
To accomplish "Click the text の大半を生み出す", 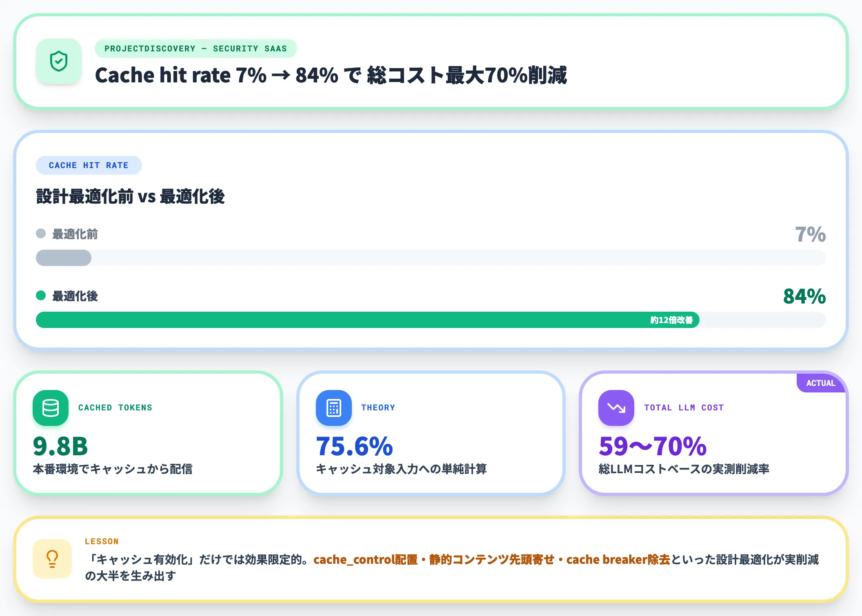I will pyautogui.click(x=131, y=576).
